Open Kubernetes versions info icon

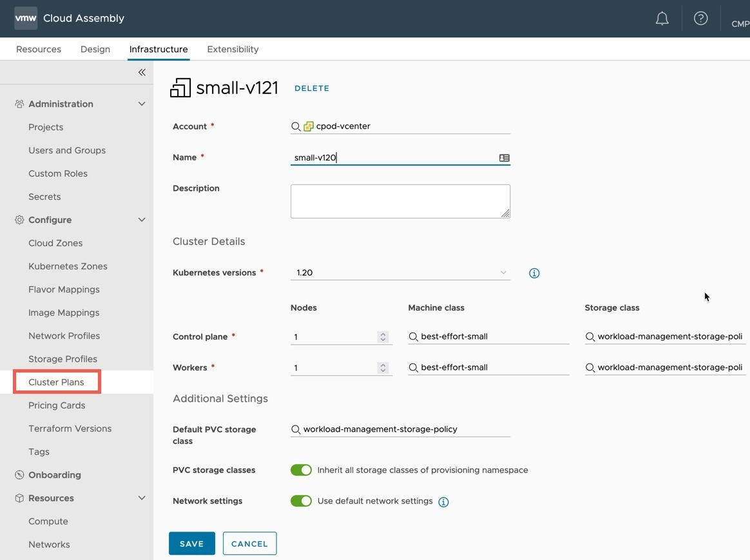534,273
